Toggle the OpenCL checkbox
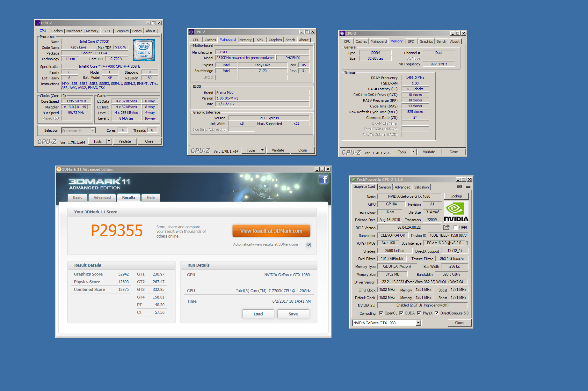This screenshot has width=588, height=391. tap(381, 313)
